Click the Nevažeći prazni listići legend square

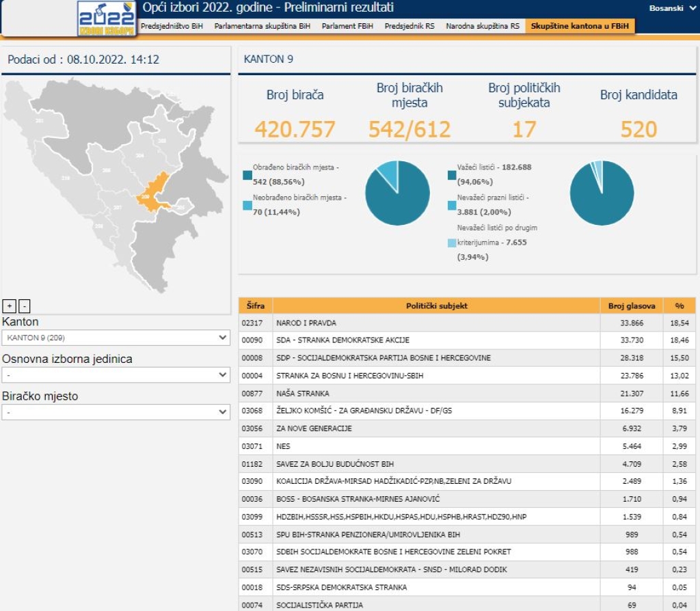[452, 205]
